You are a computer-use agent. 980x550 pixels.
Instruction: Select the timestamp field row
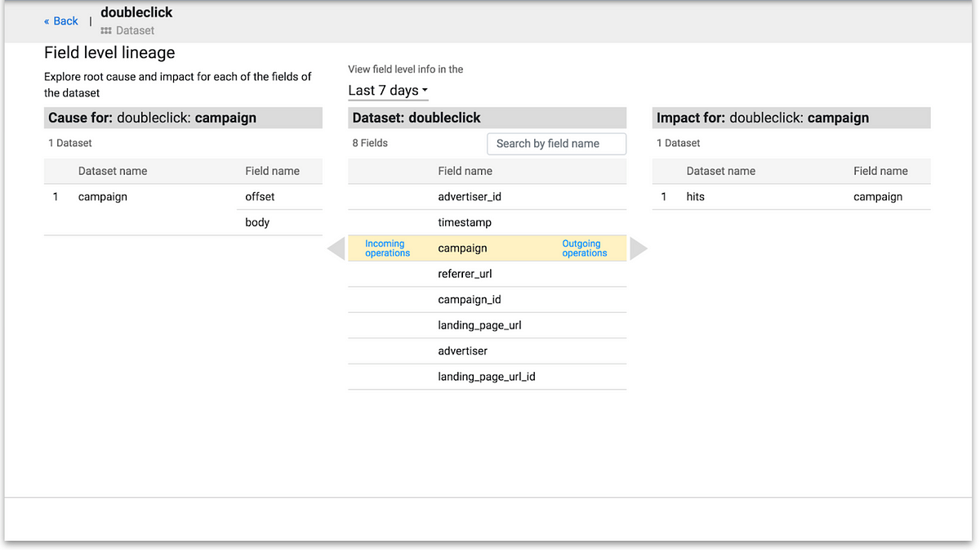pyautogui.click(x=487, y=222)
